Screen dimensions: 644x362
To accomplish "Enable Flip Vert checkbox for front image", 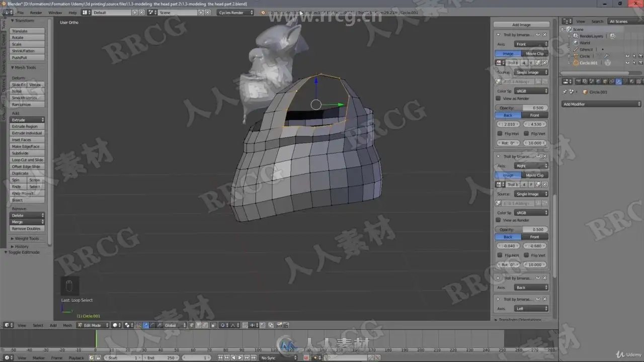I will 526,134.
